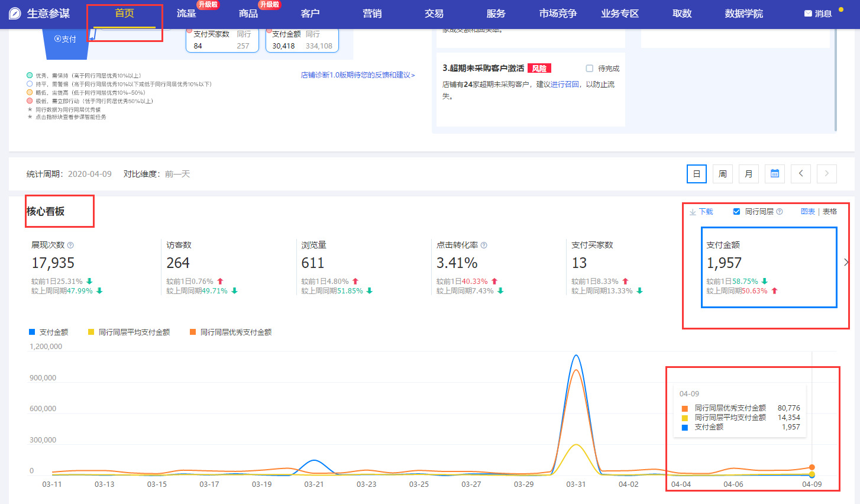The width and height of the screenshot is (860, 504).
Task: Open the store diagnosis feedback link
Action: point(358,75)
